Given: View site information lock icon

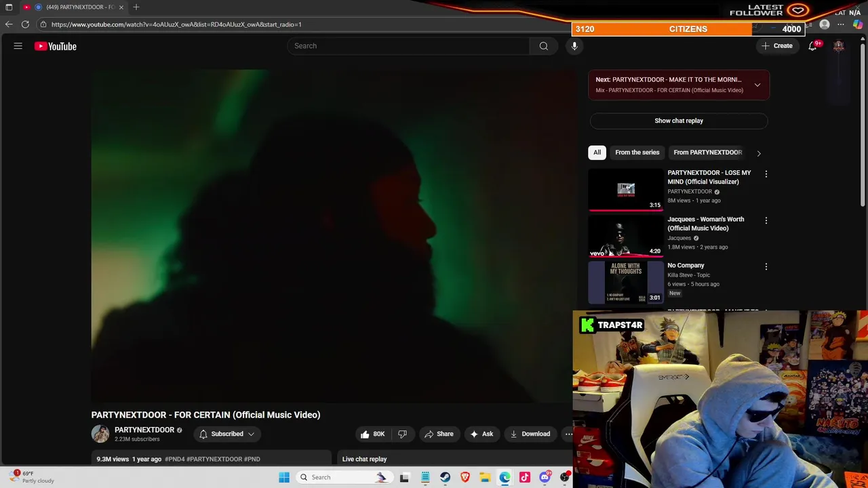Looking at the screenshot, I should tap(43, 24).
